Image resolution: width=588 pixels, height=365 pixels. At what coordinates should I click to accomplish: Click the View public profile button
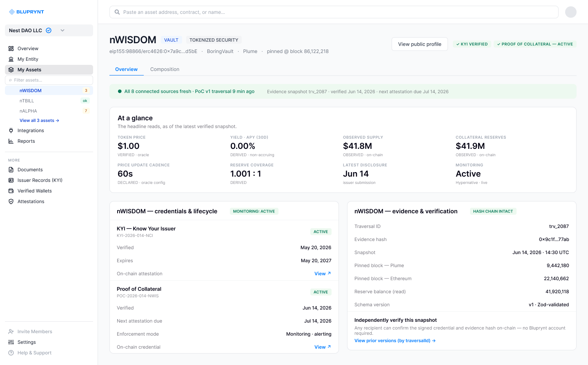coord(420,44)
